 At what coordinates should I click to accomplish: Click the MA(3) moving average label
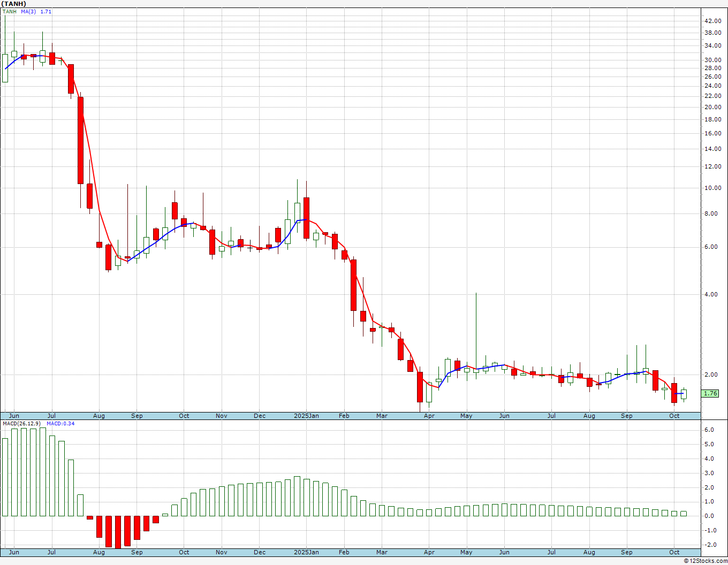click(29, 11)
